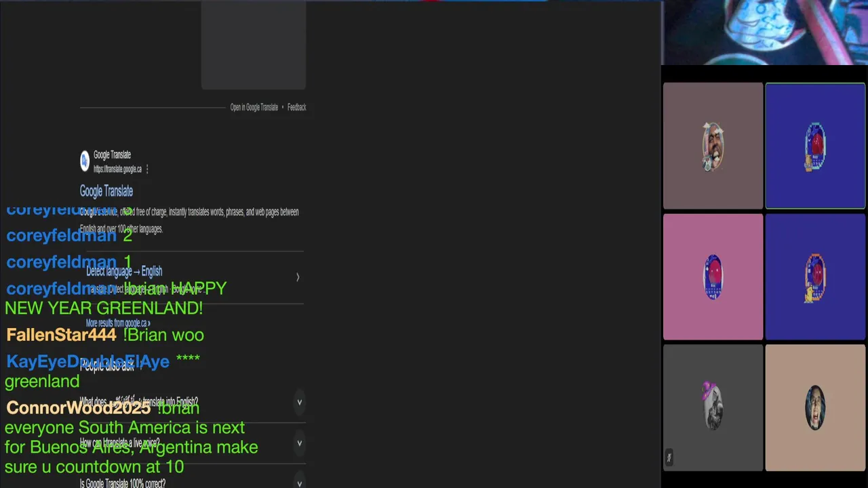Click the 'NEW YEAR GREENLAND!' chat text
The image size is (868, 488).
tap(104, 308)
